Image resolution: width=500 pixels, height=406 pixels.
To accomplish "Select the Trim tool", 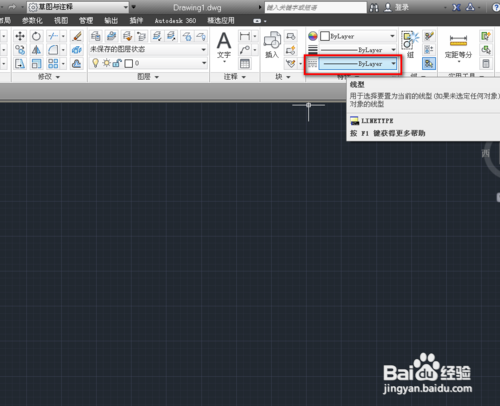I will [53, 36].
